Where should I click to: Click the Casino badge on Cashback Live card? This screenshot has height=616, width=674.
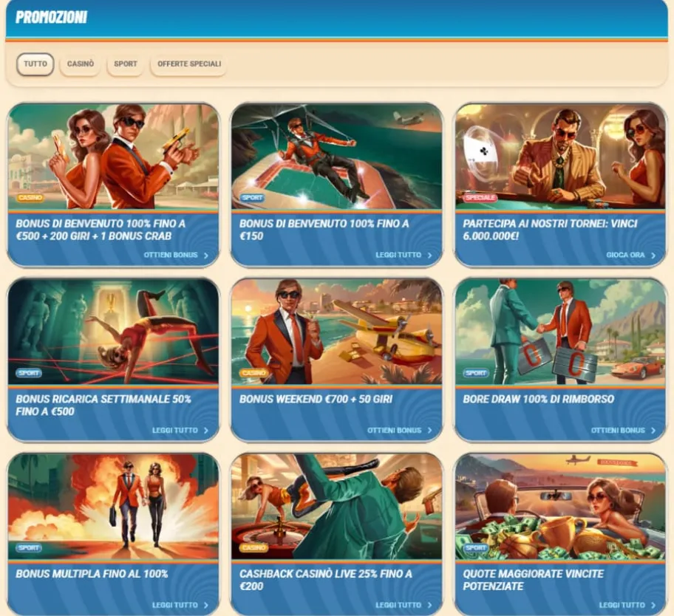pos(253,548)
